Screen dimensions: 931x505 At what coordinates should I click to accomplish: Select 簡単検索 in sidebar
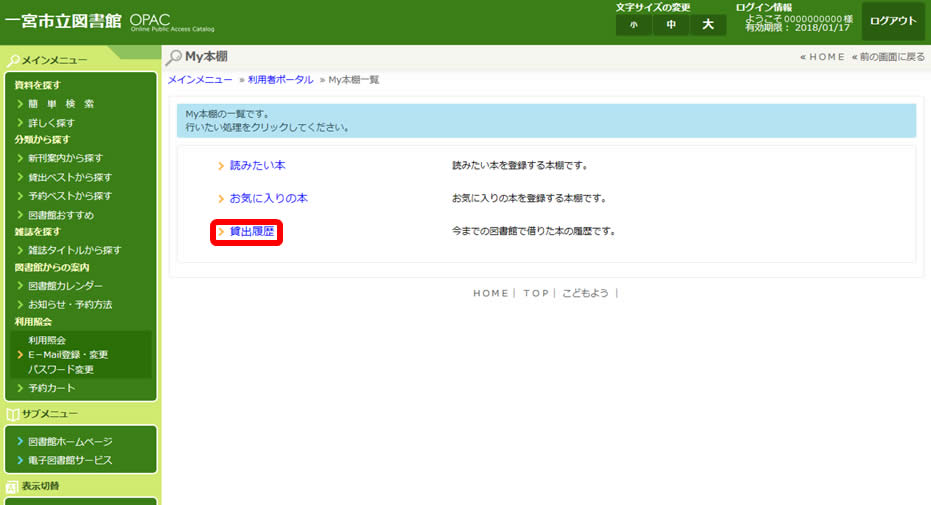pos(61,104)
